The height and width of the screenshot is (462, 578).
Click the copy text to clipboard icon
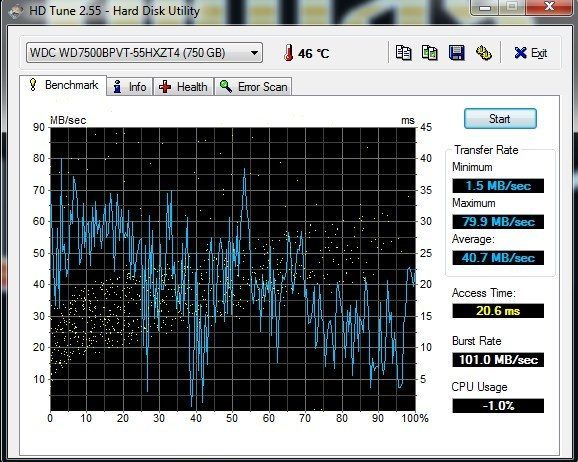(403, 53)
